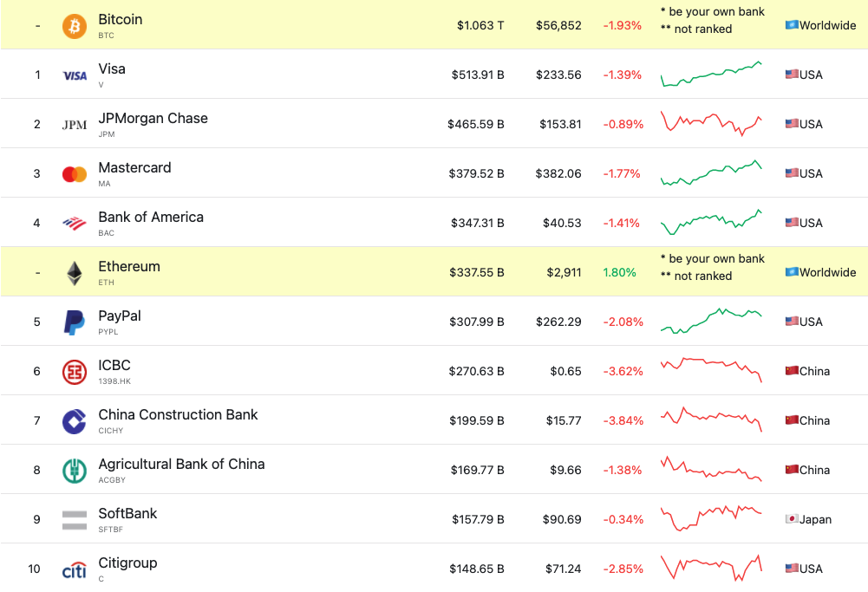Screen dimensions: 868x592
Task: Click Citigroup's daily change -2.85%
Action: 623,569
